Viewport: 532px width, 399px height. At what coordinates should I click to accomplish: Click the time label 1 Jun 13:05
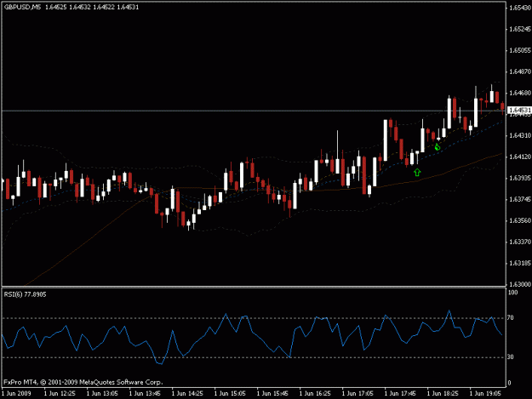(102, 394)
